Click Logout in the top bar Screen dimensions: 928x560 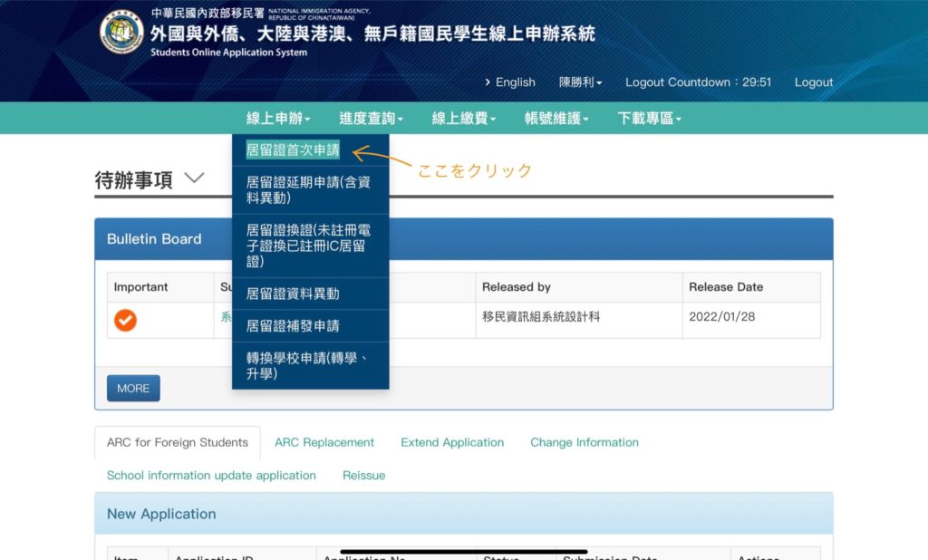(x=813, y=82)
